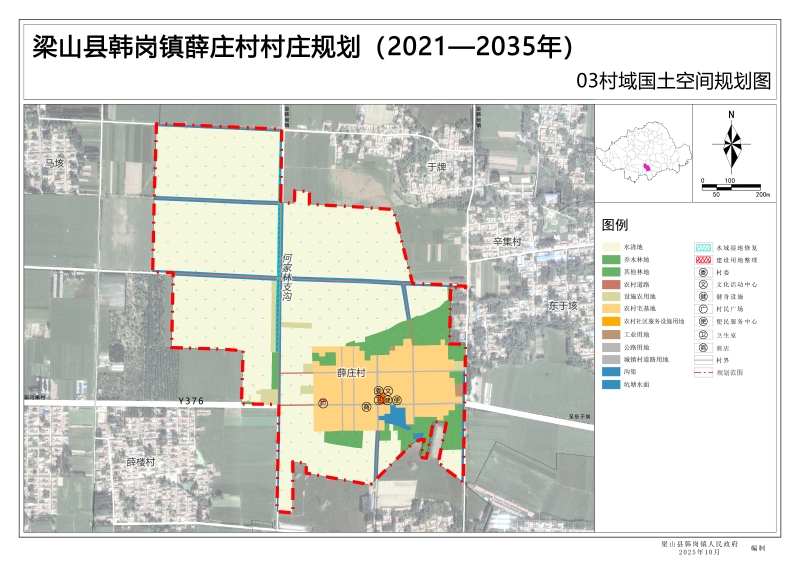
Task: Click the distance scale bar
Action: pyautogui.click(x=734, y=186)
